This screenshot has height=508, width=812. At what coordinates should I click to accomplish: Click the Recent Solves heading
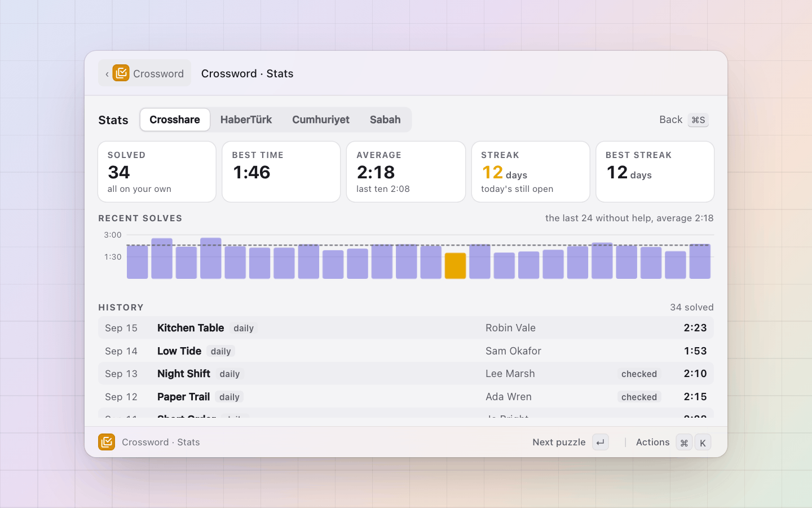(x=140, y=218)
